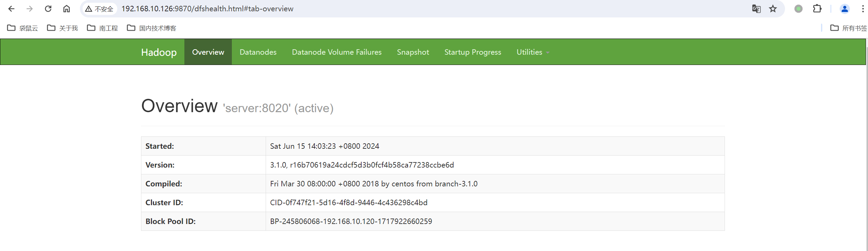This screenshot has height=251, width=868.
Task: Click the Version: row label
Action: (160, 165)
